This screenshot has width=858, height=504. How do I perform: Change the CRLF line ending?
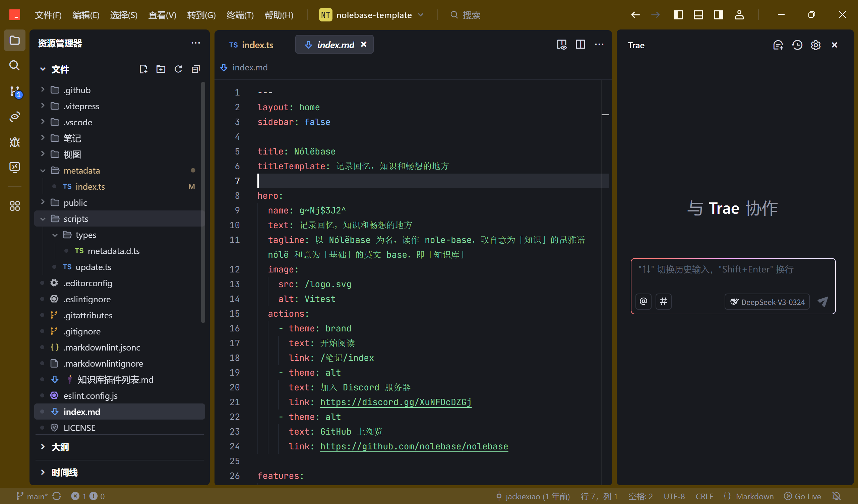click(x=704, y=496)
